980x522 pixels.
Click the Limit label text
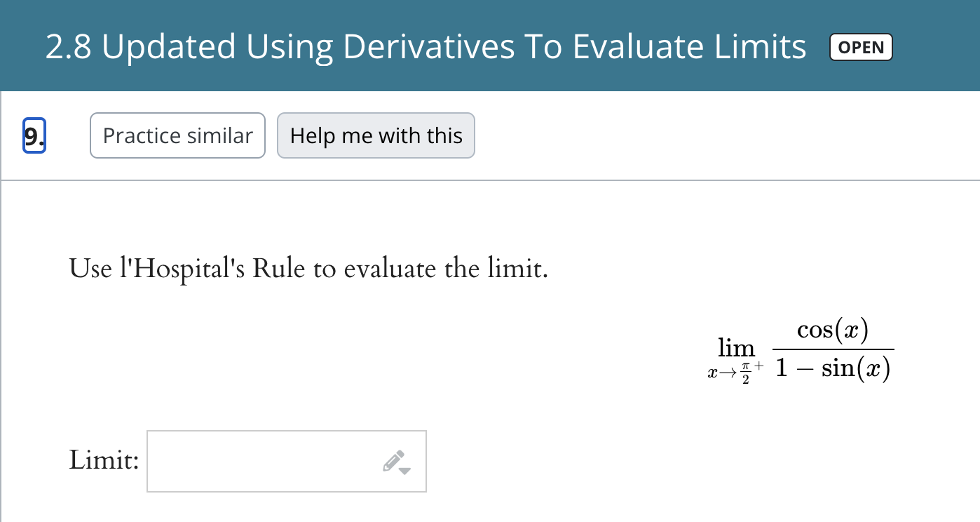[102, 460]
